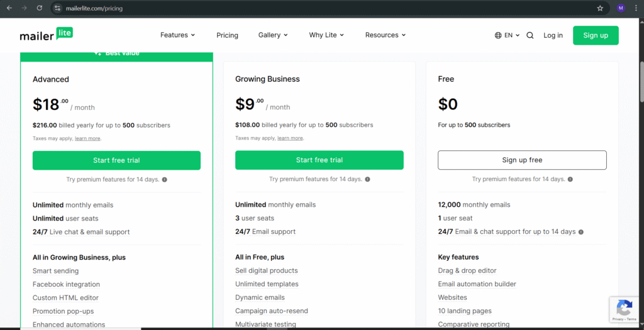Reload the page with refresh icon
This screenshot has width=644, height=330.
(x=40, y=8)
